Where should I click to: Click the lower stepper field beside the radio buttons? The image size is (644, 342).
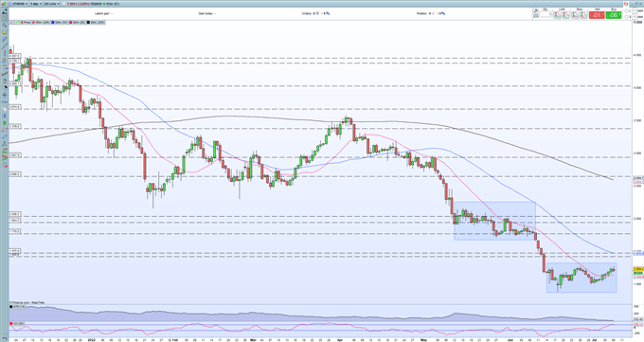point(635,16)
